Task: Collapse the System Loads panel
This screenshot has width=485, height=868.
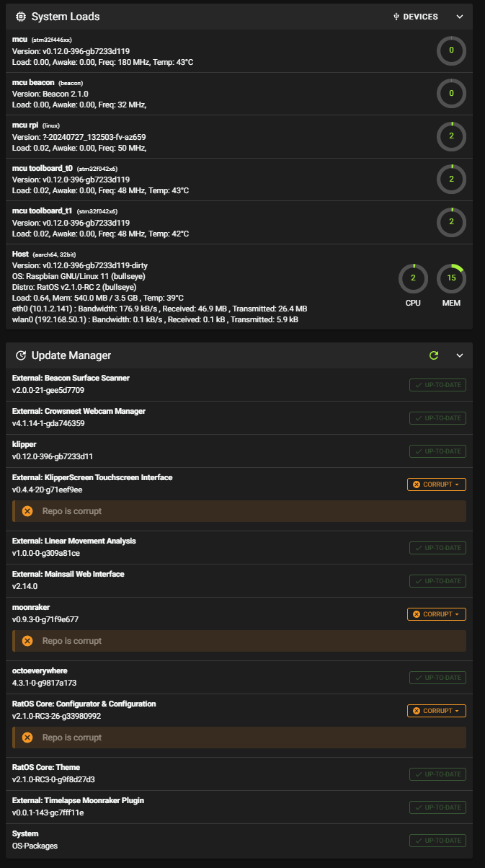Action: click(x=460, y=17)
